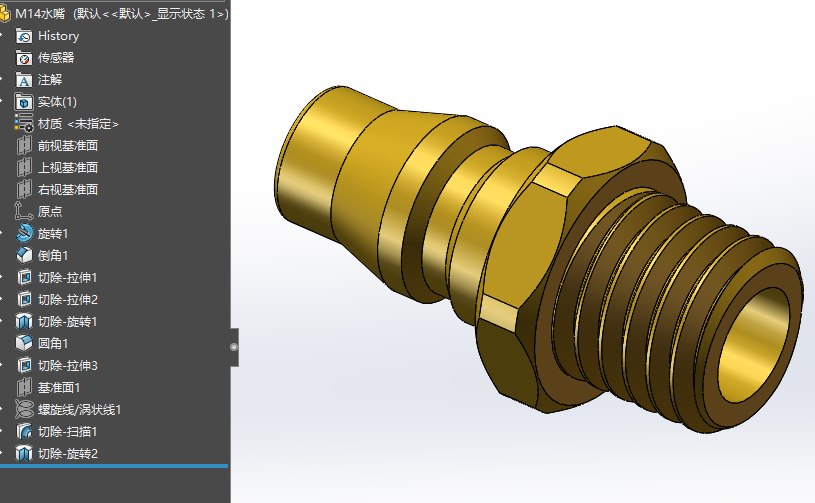Select the 切除-旋转1 feature name

pos(68,322)
